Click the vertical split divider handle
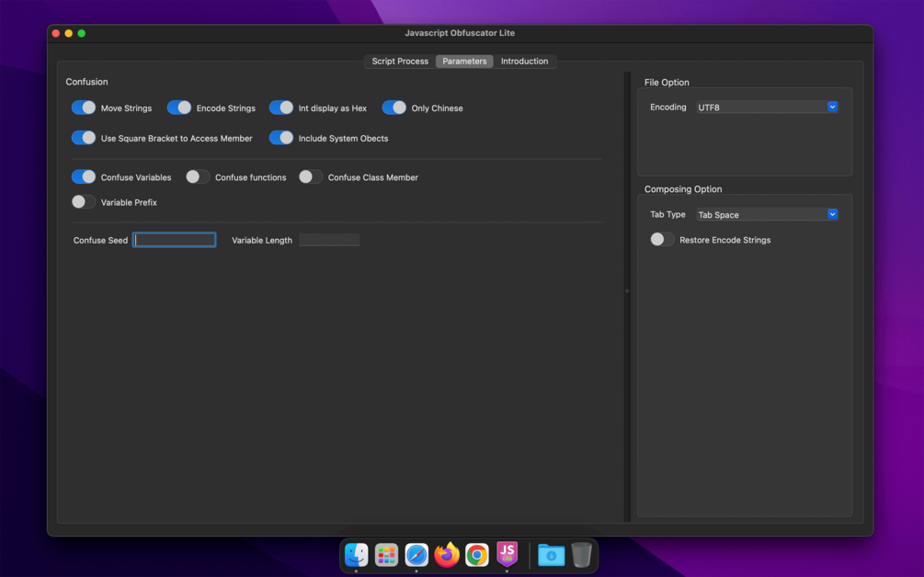The height and width of the screenshot is (577, 924). click(627, 291)
